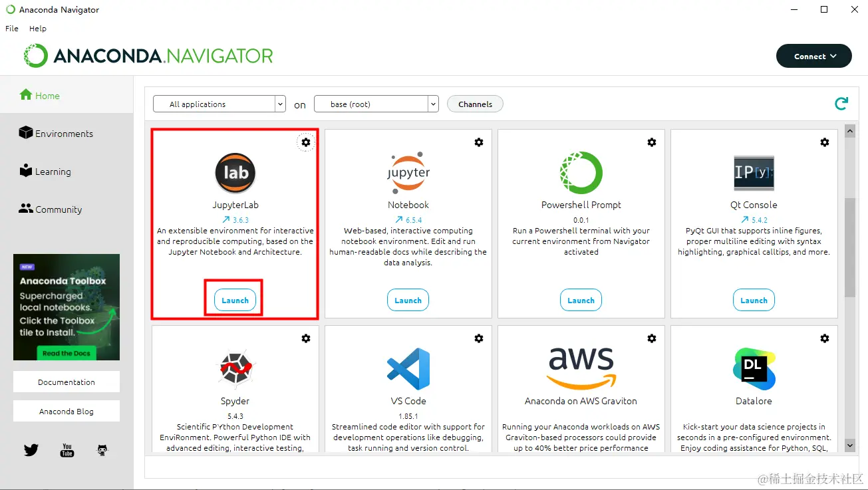
Task: Open the File menu
Action: tap(12, 29)
